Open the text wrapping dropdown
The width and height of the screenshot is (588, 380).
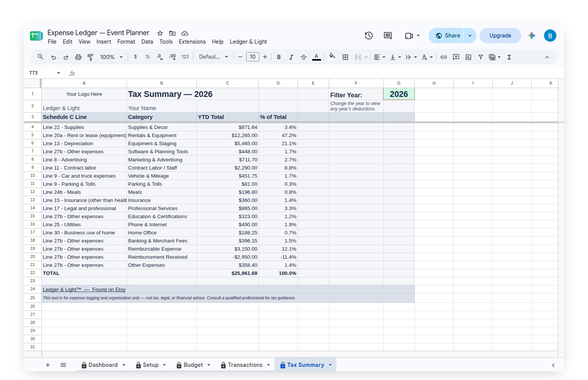point(411,57)
